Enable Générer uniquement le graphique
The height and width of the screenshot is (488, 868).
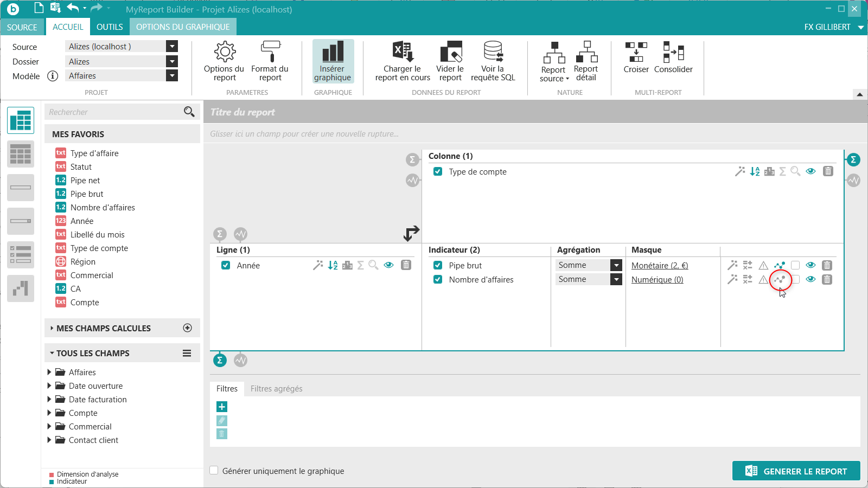(x=214, y=471)
